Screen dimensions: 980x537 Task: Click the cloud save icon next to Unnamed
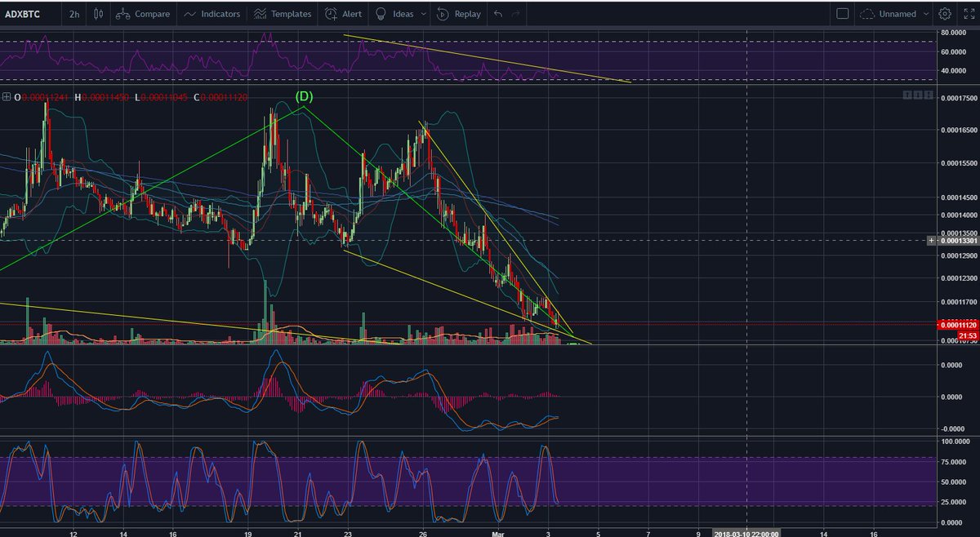click(869, 14)
